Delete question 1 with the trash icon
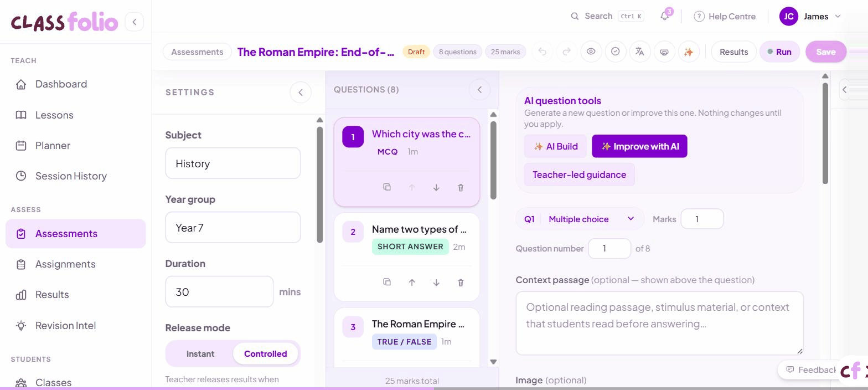868x390 pixels. pos(461,187)
